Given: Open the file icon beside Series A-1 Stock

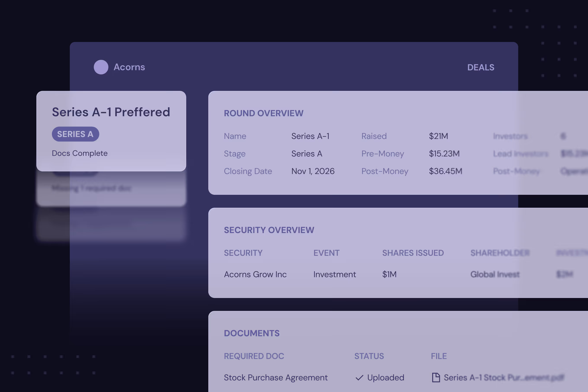Looking at the screenshot, I should point(436,377).
